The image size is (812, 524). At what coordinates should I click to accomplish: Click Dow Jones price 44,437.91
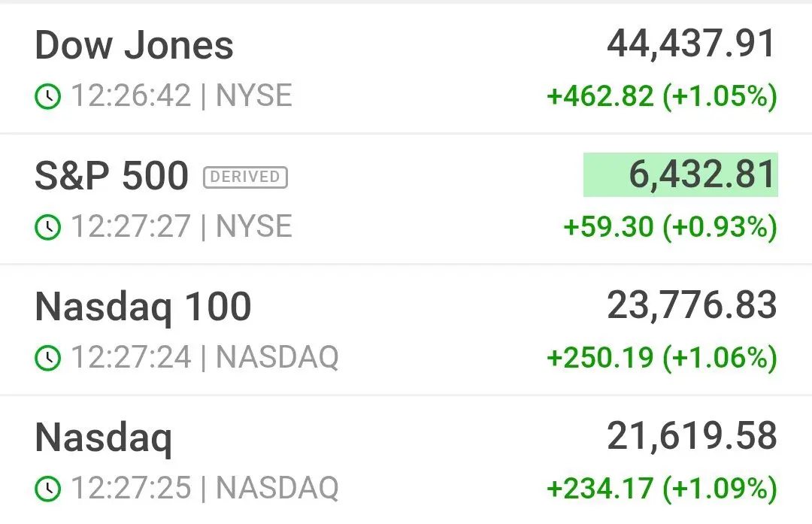click(692, 44)
